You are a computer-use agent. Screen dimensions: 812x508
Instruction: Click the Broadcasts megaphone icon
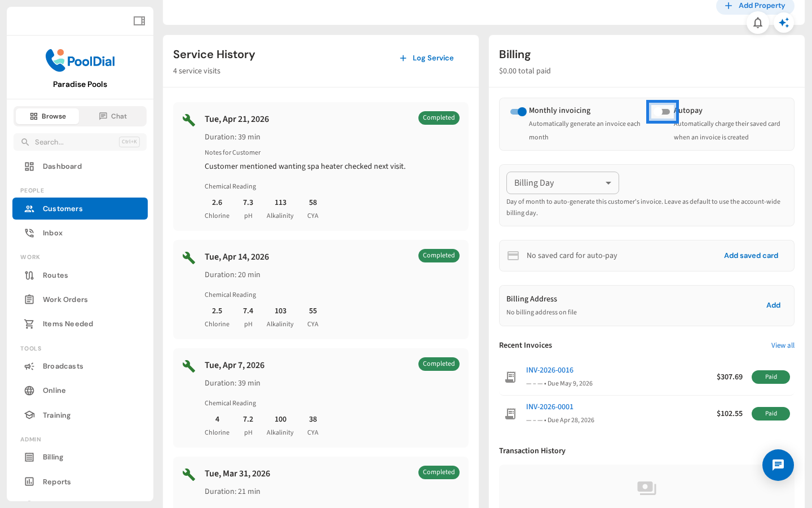[29, 366]
